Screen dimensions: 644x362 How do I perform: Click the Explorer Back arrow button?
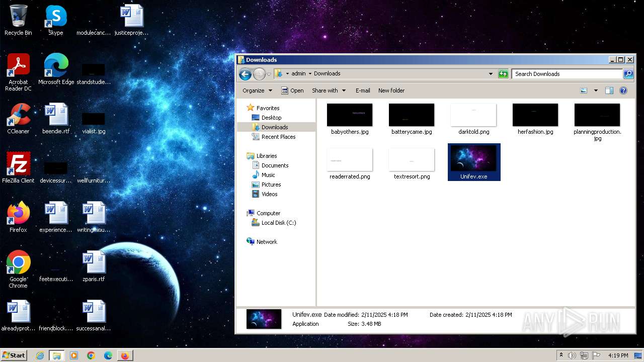pos(245,74)
